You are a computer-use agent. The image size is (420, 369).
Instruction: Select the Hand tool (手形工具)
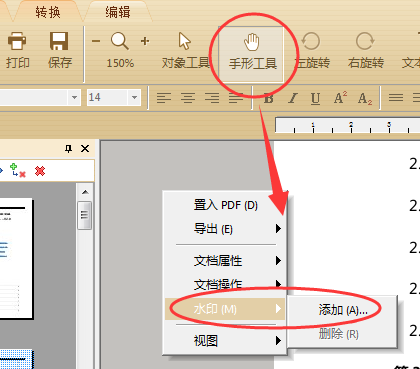(x=252, y=54)
